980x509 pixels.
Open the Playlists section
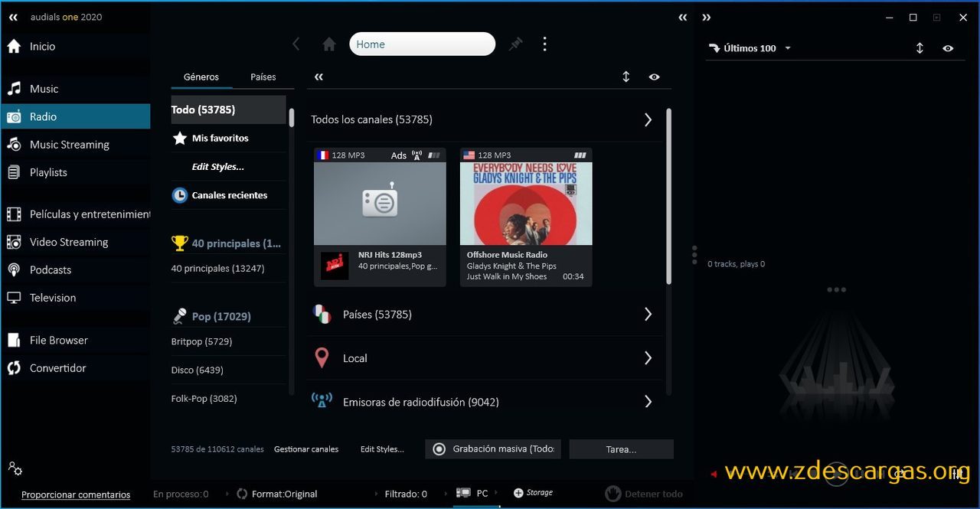pyautogui.click(x=75, y=172)
